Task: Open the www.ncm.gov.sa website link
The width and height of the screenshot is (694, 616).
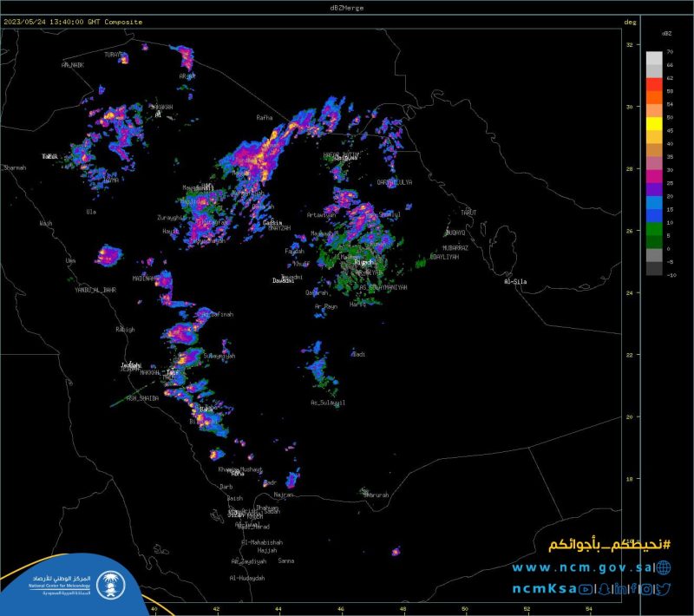Action: 581,567
